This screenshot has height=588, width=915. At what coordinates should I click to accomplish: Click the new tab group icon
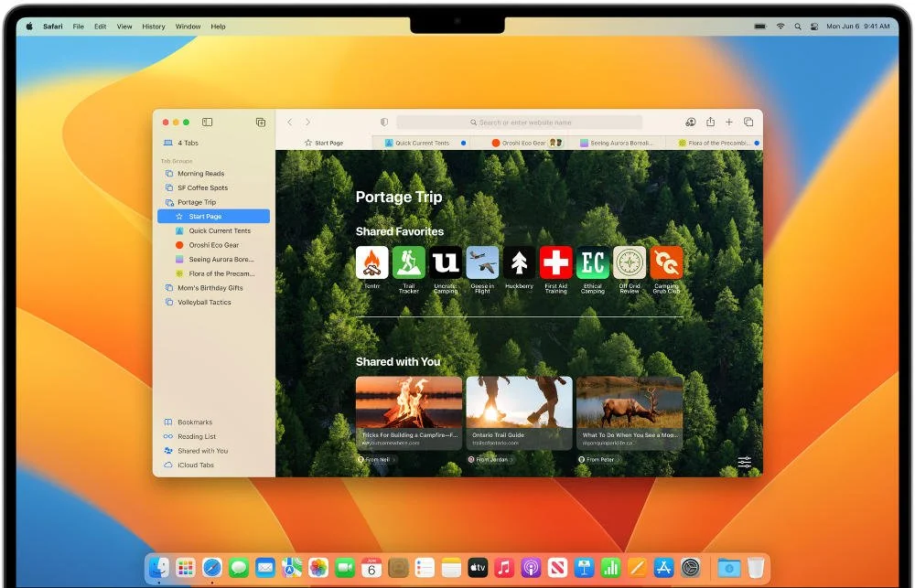pyautogui.click(x=261, y=122)
